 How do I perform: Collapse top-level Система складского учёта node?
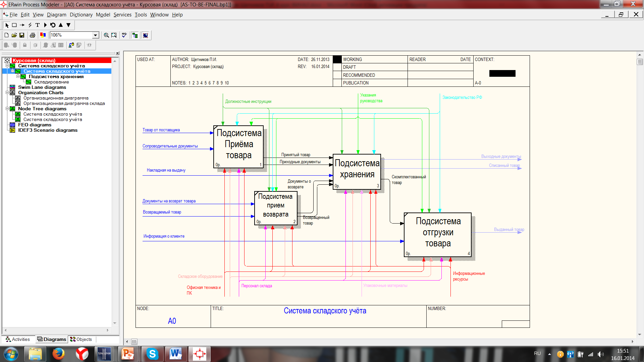7,66
